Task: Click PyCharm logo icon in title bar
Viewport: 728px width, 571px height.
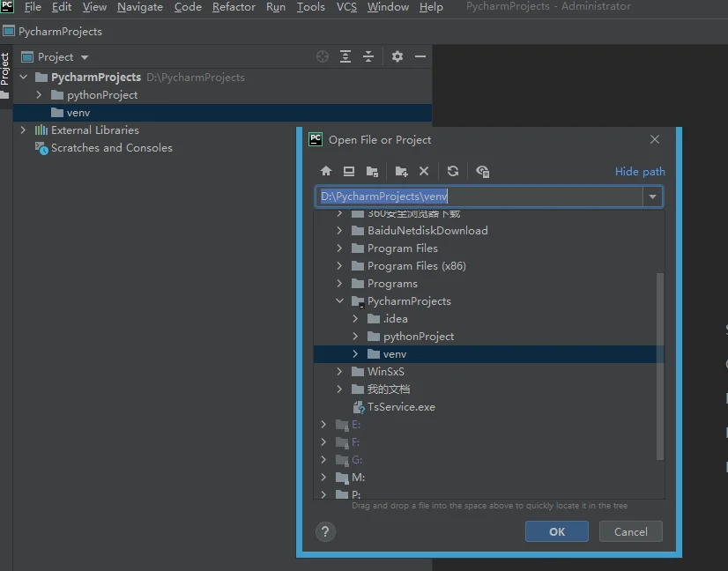Action: pos(7,6)
